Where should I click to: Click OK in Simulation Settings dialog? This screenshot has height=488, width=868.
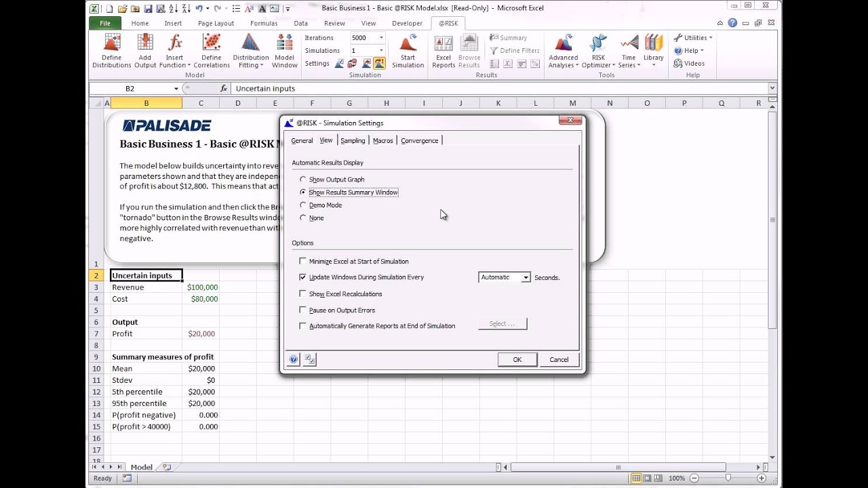point(517,360)
